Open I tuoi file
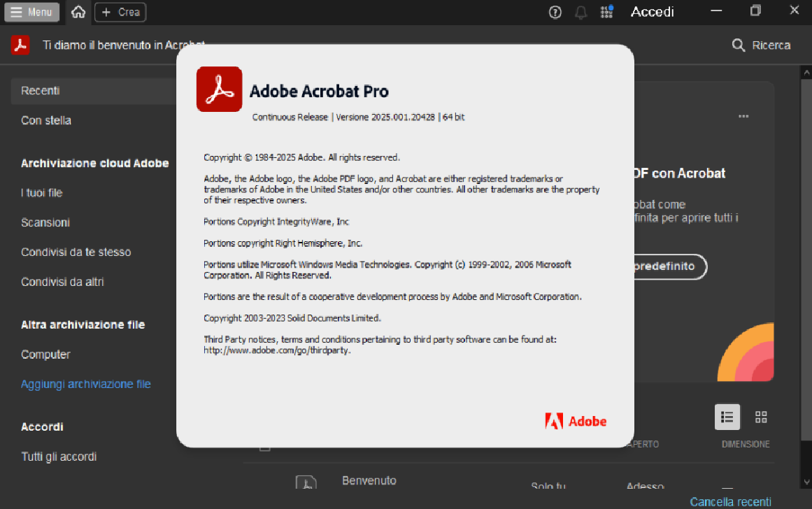This screenshot has width=812, height=509. coord(41,192)
